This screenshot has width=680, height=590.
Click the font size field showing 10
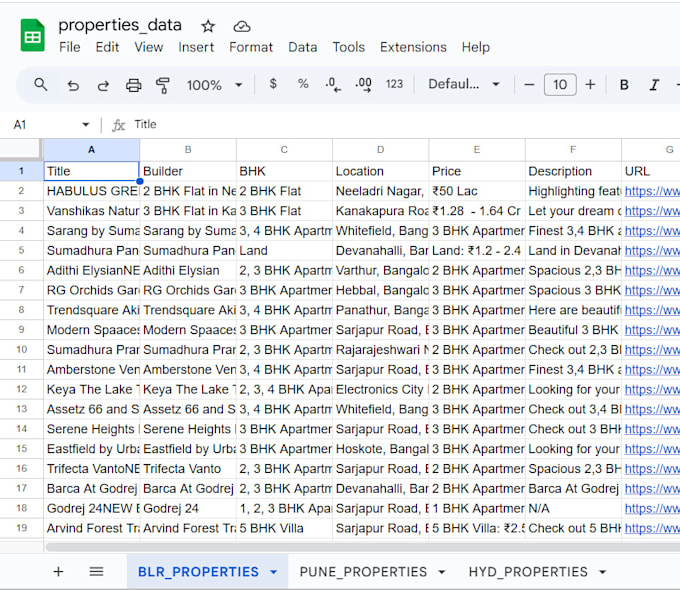(560, 85)
